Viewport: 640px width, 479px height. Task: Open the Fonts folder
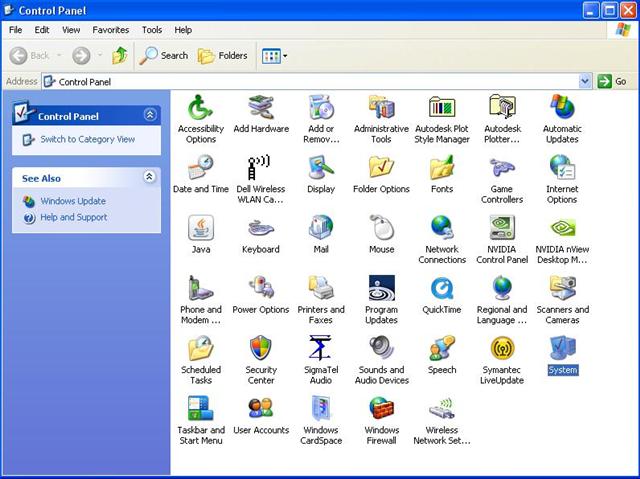[442, 174]
